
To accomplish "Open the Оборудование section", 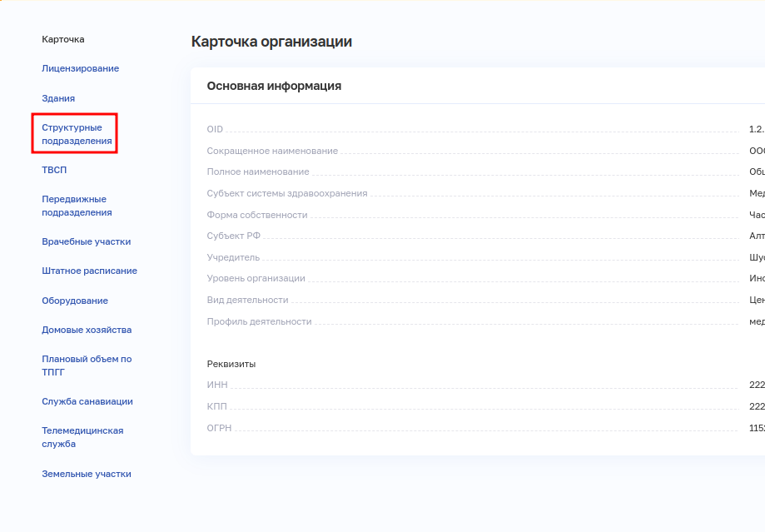I will click(75, 301).
